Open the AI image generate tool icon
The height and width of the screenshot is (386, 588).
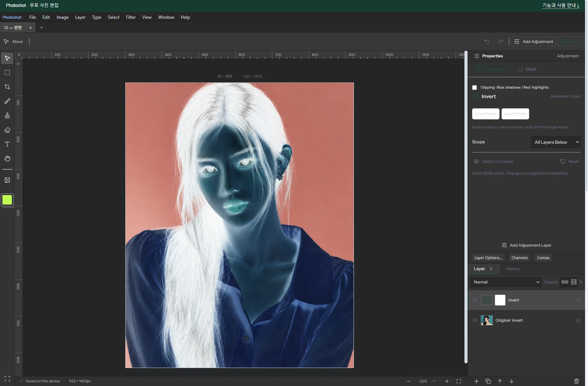(7, 180)
